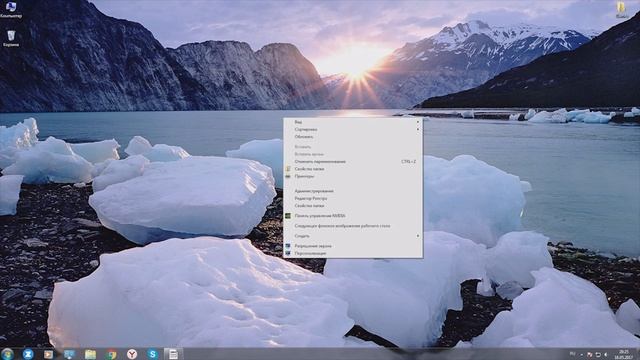The height and width of the screenshot is (360, 640).
Task: Open NVIDIA control panel menu icon
Action: [x=288, y=216]
